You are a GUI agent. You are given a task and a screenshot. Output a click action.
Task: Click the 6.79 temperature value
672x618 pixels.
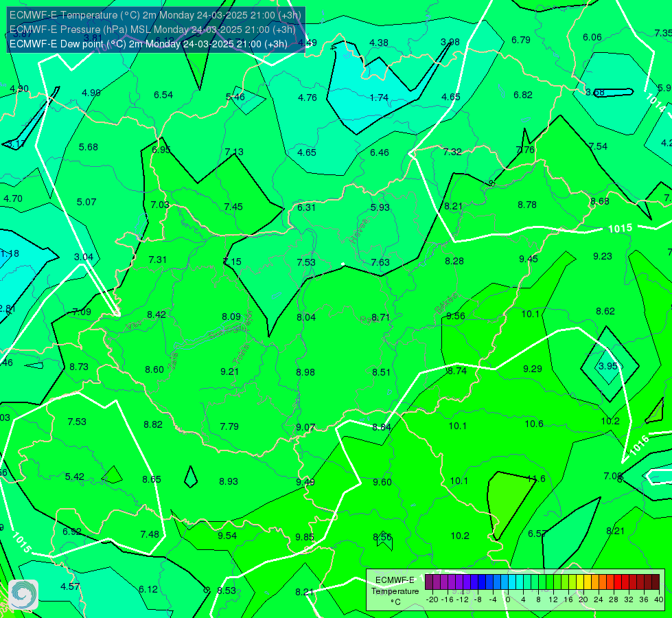click(x=521, y=40)
